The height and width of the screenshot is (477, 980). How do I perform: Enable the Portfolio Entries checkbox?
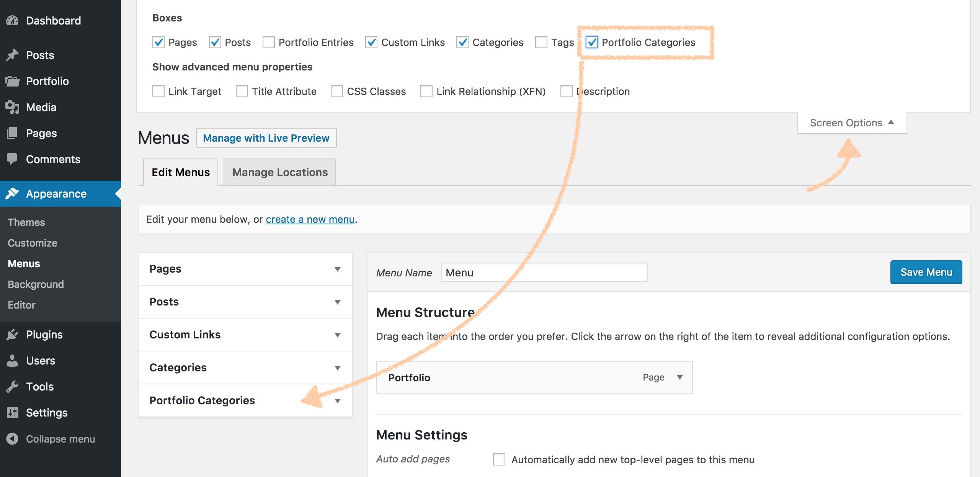[269, 42]
